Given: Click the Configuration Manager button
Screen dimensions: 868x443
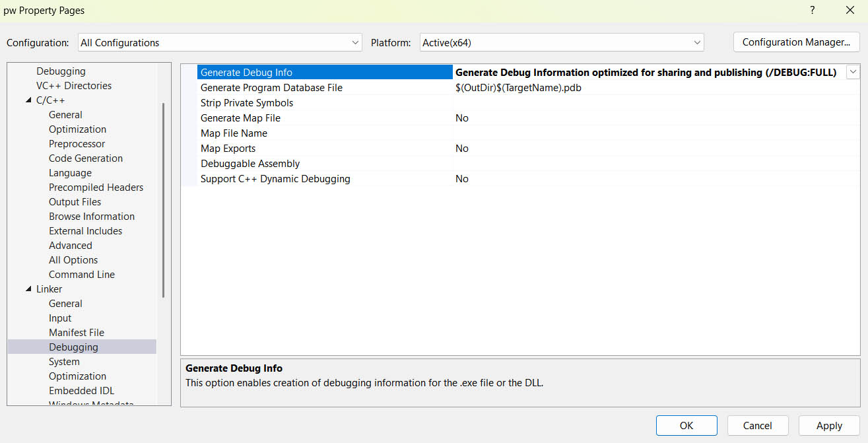Looking at the screenshot, I should (x=796, y=42).
